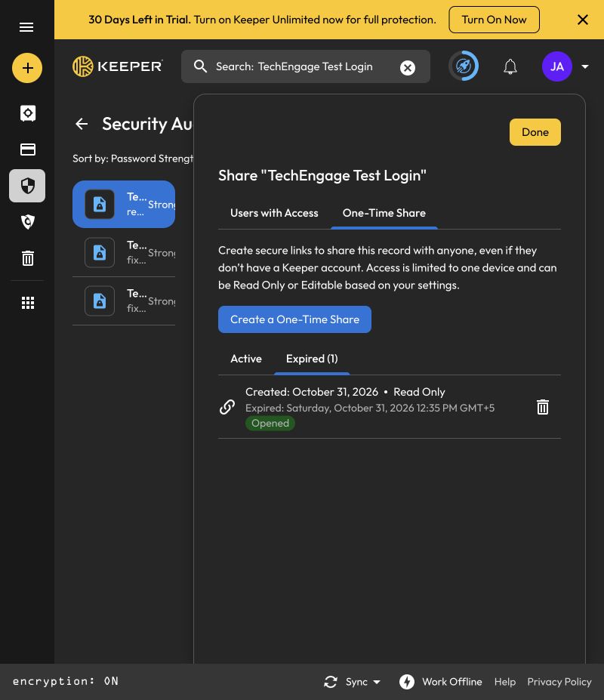Select the One-Time Share tab
604x700 pixels.
click(384, 213)
